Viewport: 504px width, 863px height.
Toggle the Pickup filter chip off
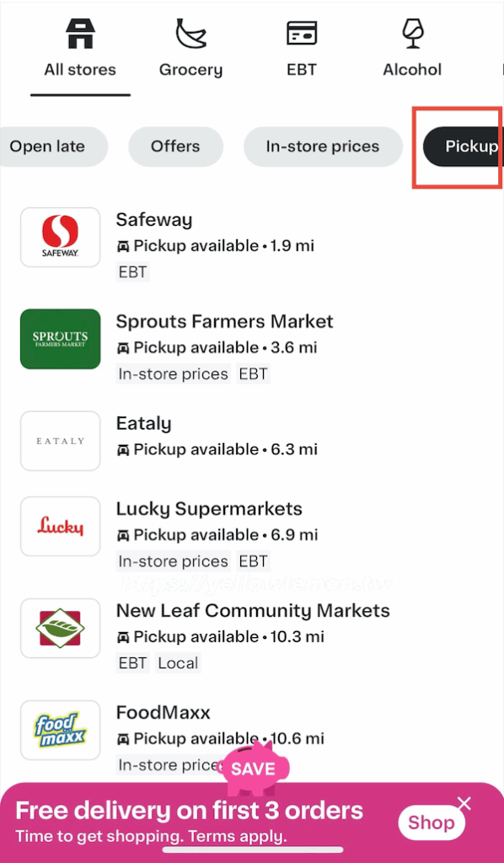[464, 147]
